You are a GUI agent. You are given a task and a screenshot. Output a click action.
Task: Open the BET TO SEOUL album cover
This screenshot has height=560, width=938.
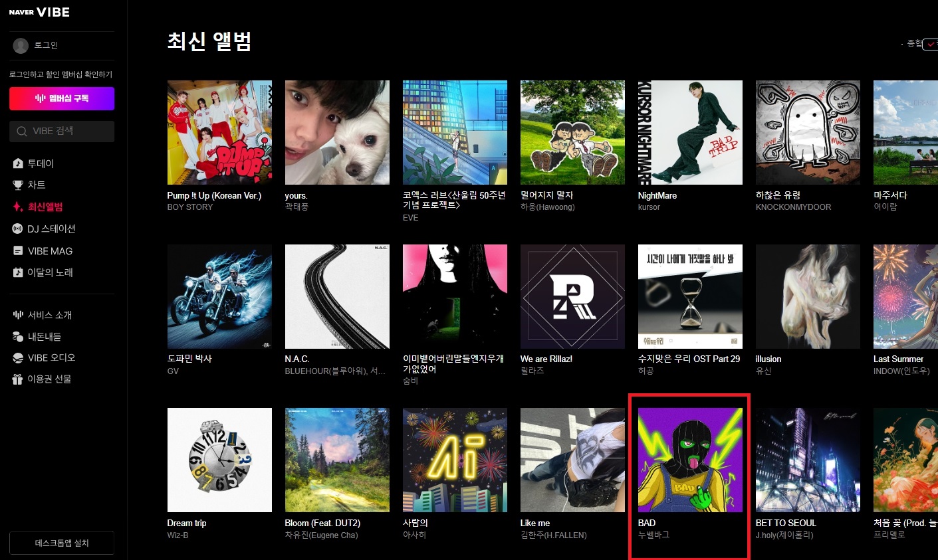[808, 460]
